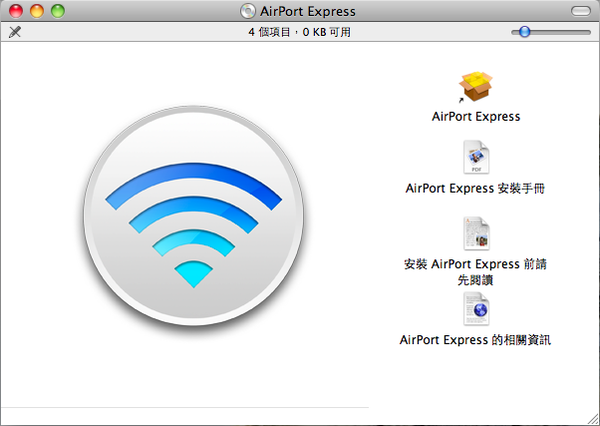600x426 pixels.
Task: Select the '安裝 AirPort Express 前請先閱讀' file name
Action: pos(475,272)
